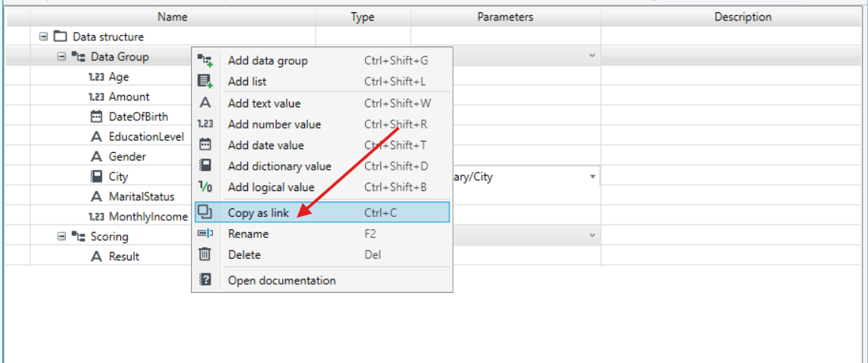Image resolution: width=868 pixels, height=363 pixels.
Task: Select the Result row label
Action: (124, 256)
